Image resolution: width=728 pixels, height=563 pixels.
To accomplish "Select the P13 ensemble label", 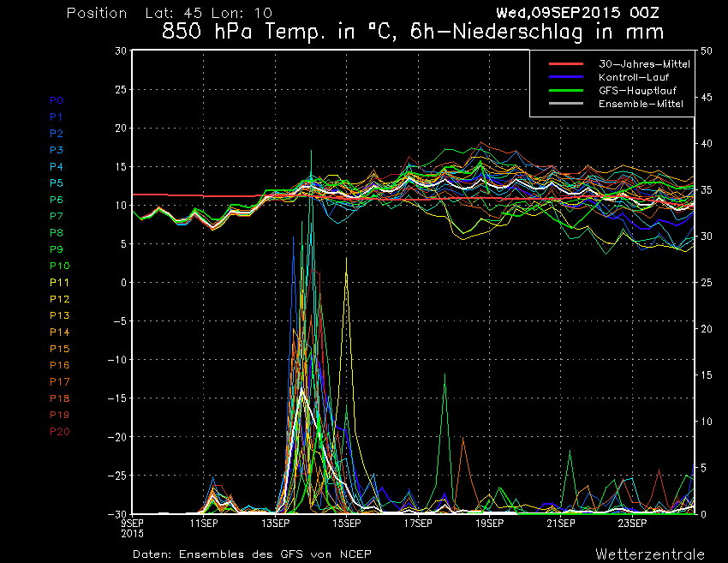I will coord(59,315).
